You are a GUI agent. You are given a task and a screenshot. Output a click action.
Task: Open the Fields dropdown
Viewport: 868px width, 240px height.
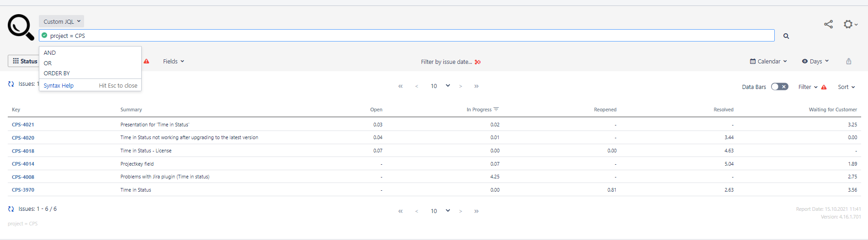173,61
